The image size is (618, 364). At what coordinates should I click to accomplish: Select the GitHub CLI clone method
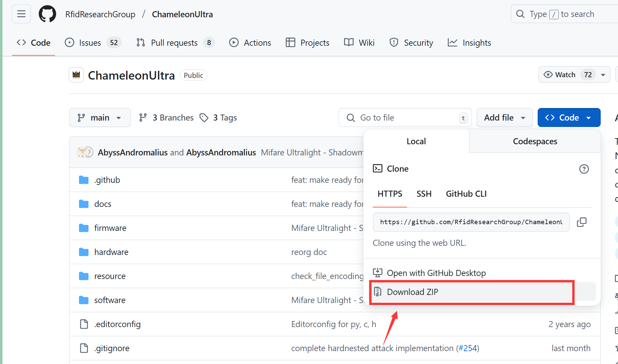pyautogui.click(x=466, y=194)
